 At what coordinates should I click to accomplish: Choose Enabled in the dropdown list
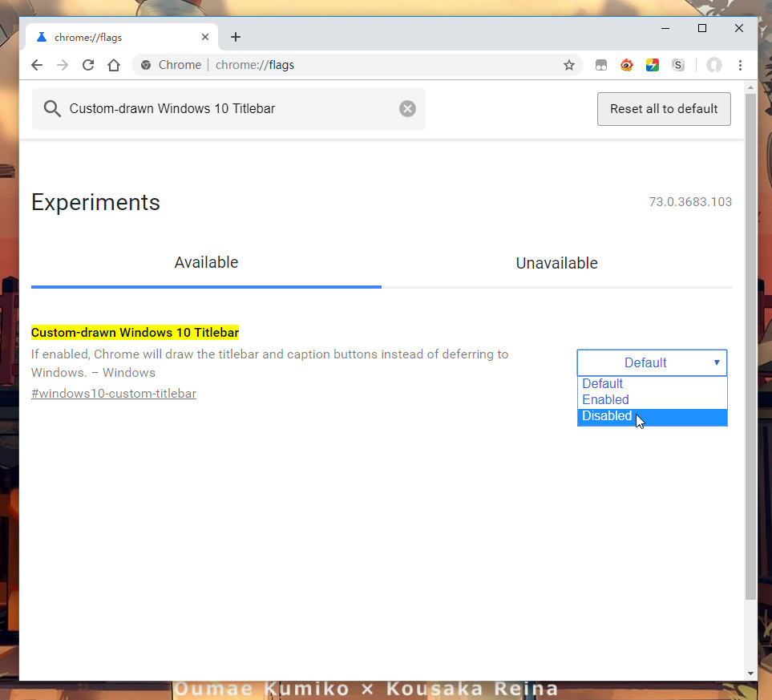point(652,400)
